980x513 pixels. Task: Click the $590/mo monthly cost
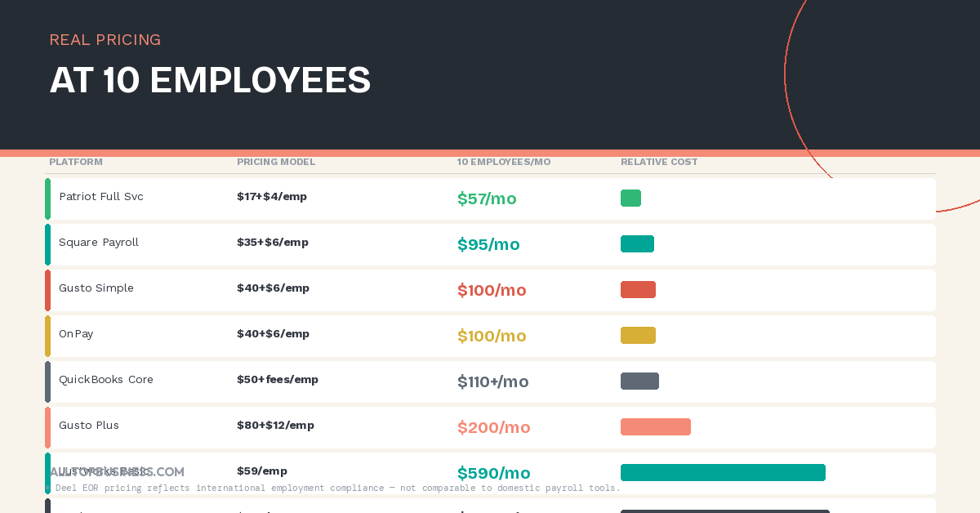[494, 473]
